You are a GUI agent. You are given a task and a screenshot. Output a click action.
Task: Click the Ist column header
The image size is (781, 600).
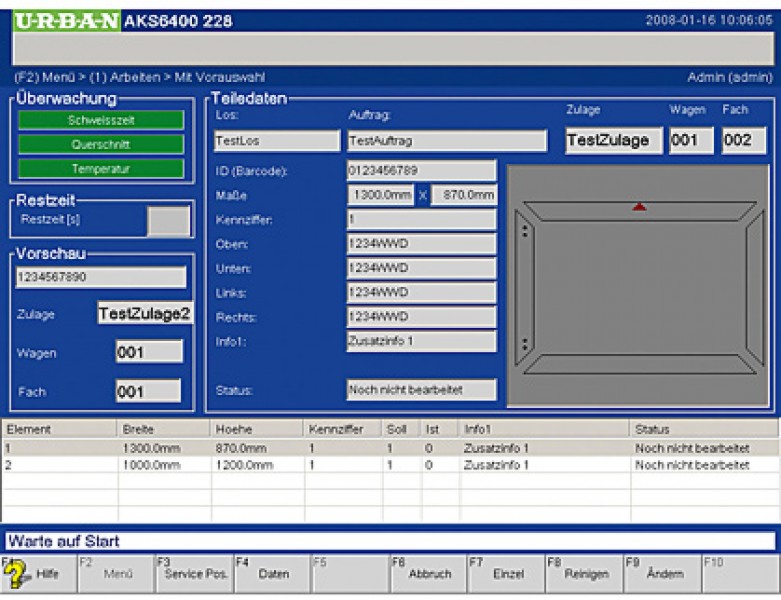[x=439, y=429]
